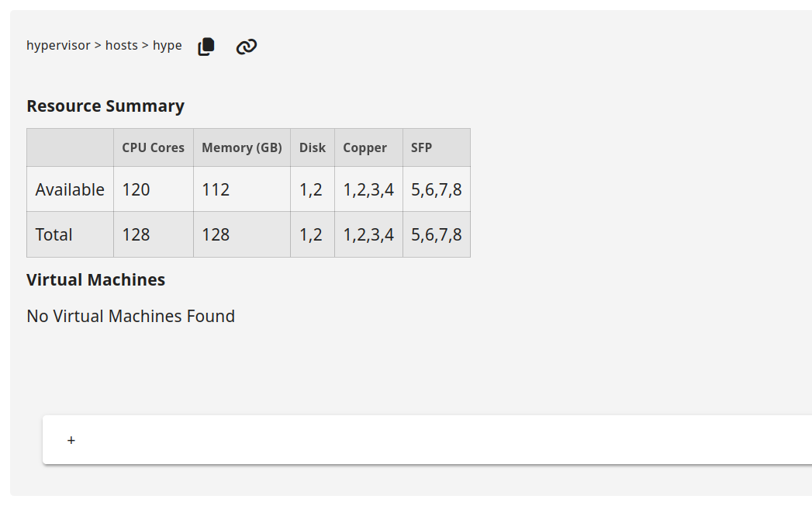Click the No Virtual Machines Found text
Screen dimensions: 812x506
(130, 317)
